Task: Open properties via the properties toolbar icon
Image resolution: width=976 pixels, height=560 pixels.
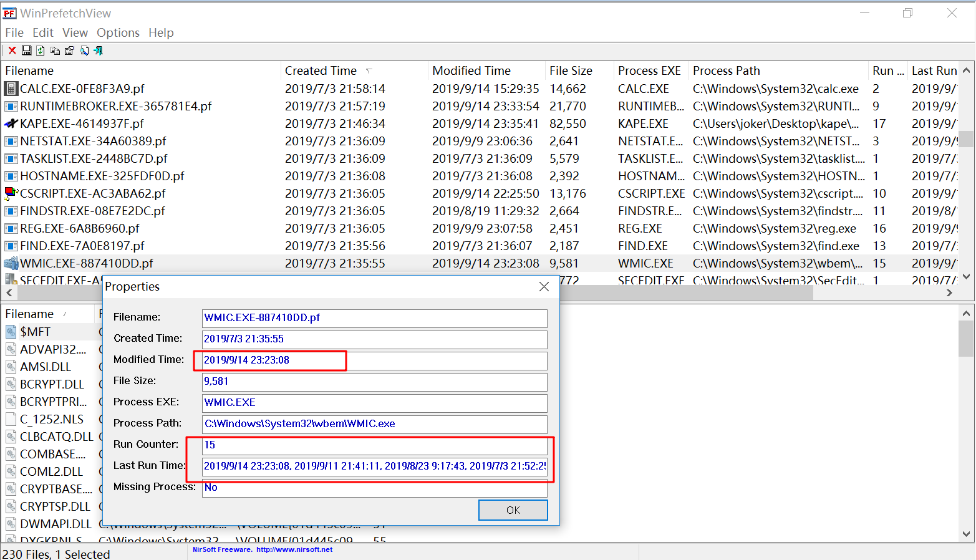Action: click(69, 50)
